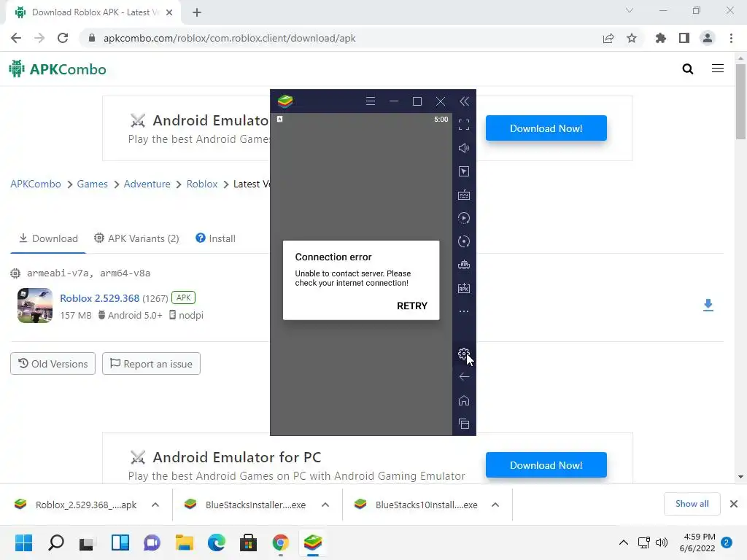Click Old Versions button
The image size is (747, 560).
[53, 364]
